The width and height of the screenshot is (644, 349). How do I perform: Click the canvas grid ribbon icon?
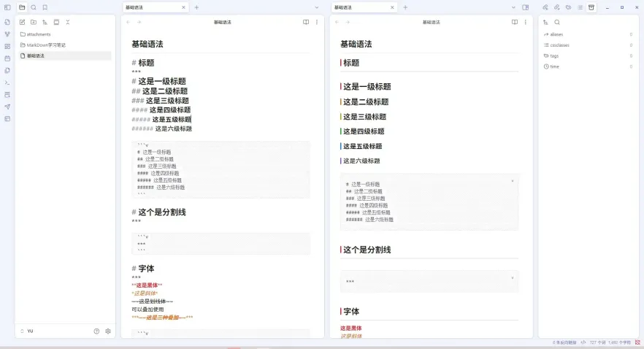[7, 47]
